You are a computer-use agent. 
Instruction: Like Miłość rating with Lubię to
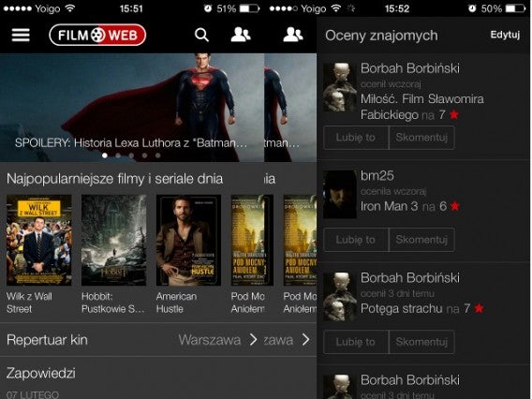click(x=356, y=138)
